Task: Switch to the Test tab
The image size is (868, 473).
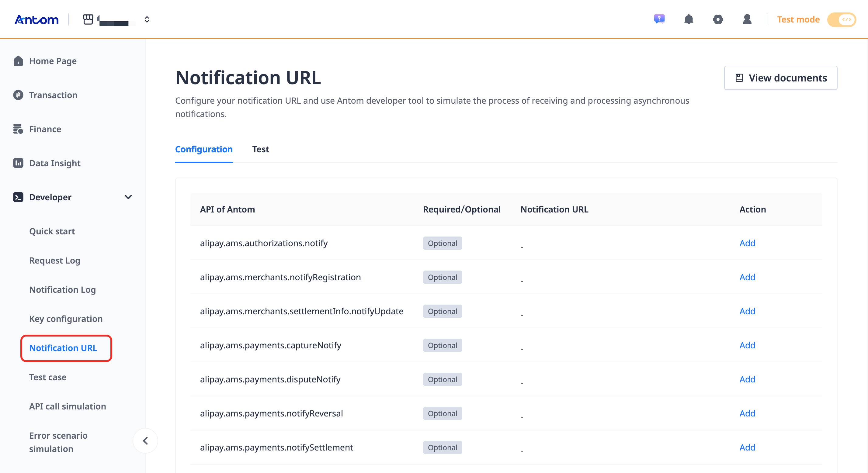Action: point(260,149)
